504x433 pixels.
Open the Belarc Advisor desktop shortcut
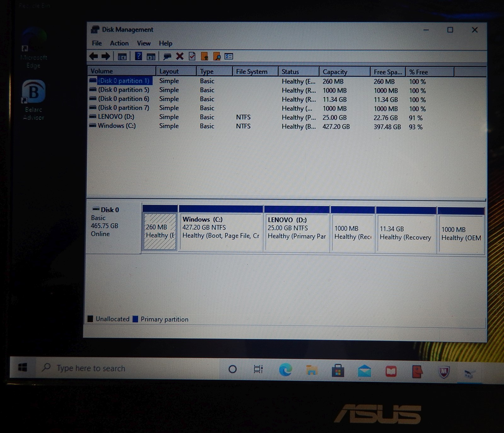(33, 100)
